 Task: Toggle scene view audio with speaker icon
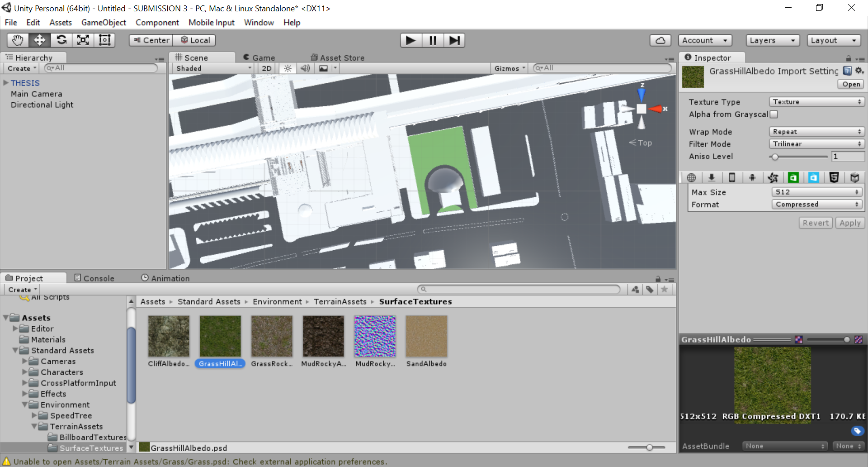305,68
